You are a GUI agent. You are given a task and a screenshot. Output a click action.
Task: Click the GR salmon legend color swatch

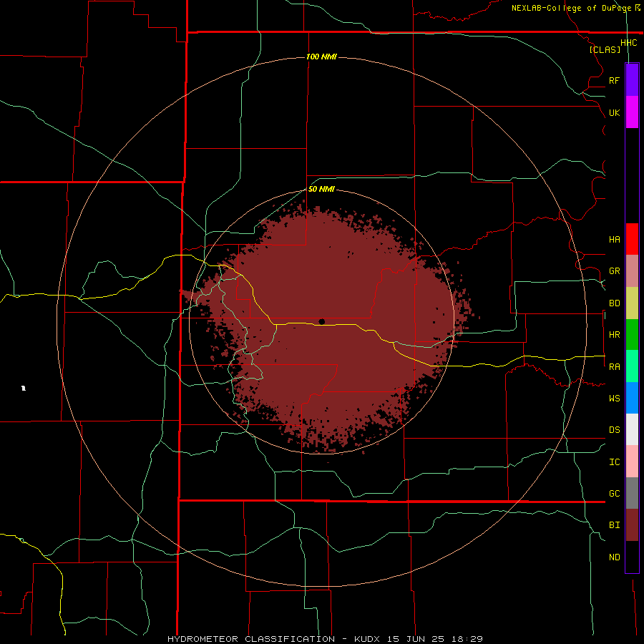pos(632,271)
